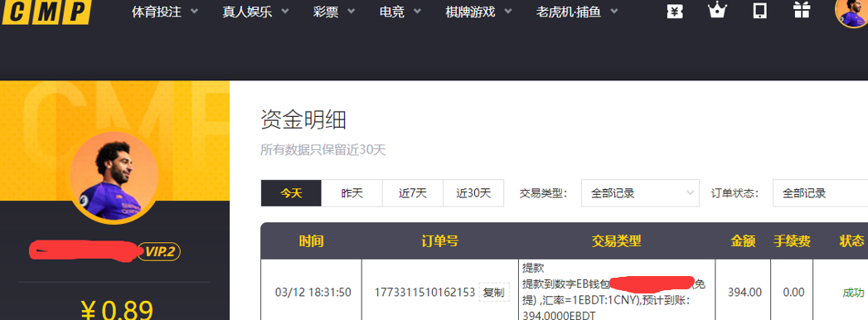
Task: Click the fee cell 0.00
Action: [x=793, y=293]
